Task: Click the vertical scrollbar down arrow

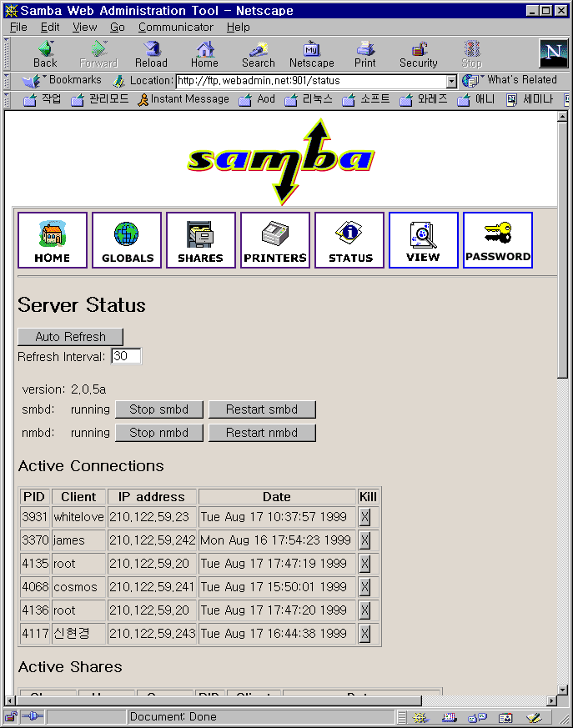Action: 562,690
